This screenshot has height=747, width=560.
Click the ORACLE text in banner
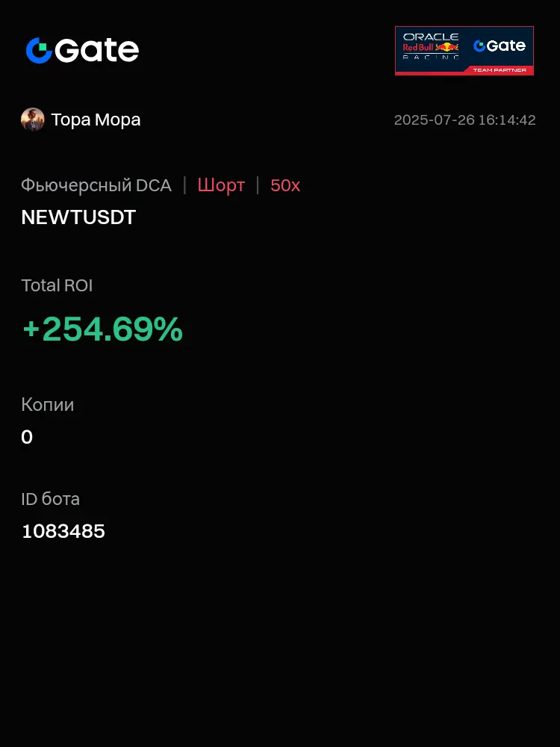click(x=431, y=37)
